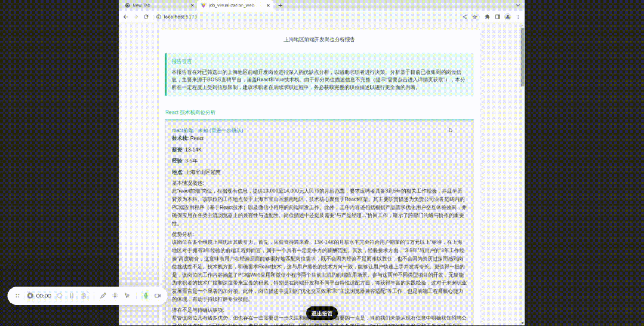Share this page via share icon

click(x=465, y=17)
